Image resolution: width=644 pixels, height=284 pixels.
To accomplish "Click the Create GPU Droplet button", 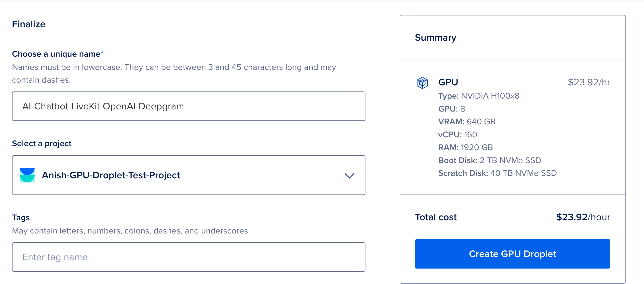I will coord(512,254).
